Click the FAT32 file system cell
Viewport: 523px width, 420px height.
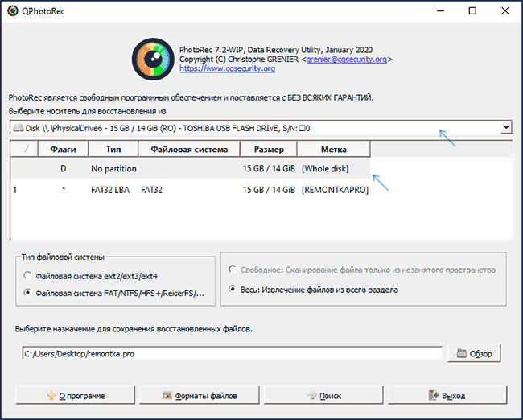151,190
